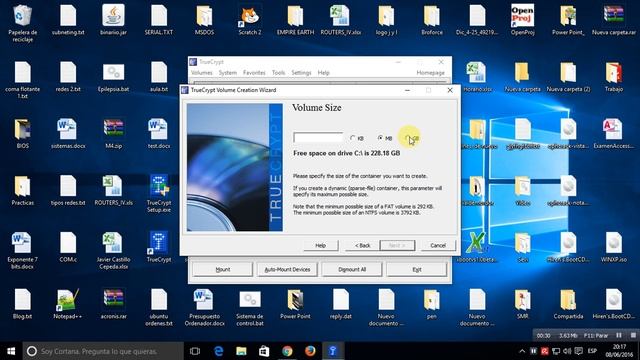Click the Mount button in TrueCrypt window
640x360 pixels.
[223, 269]
